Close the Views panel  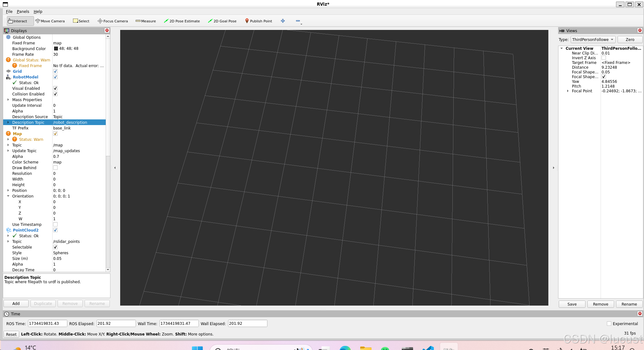coord(640,31)
